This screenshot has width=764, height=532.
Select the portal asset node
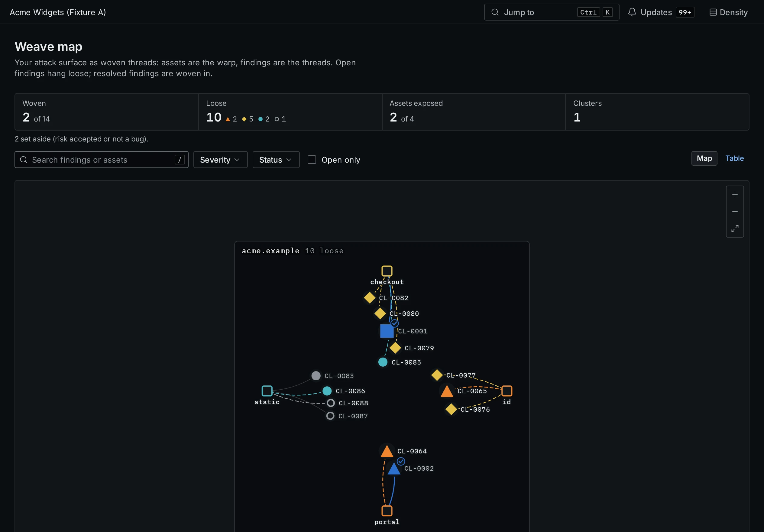(x=387, y=511)
